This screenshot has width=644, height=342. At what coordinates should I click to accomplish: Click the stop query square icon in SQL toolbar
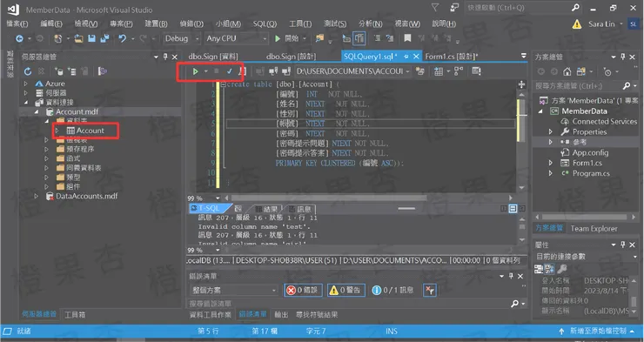click(217, 71)
